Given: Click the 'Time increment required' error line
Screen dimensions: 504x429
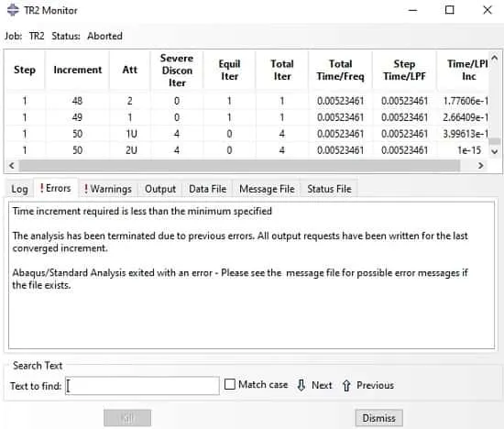Looking at the screenshot, I should coord(142,211).
